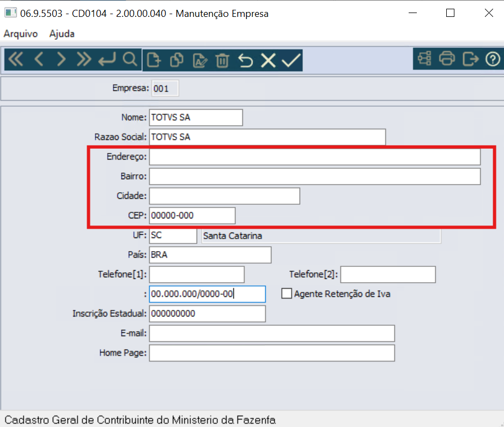This screenshot has width=504, height=427.
Task: Go to previous record arrow
Action: point(39,60)
